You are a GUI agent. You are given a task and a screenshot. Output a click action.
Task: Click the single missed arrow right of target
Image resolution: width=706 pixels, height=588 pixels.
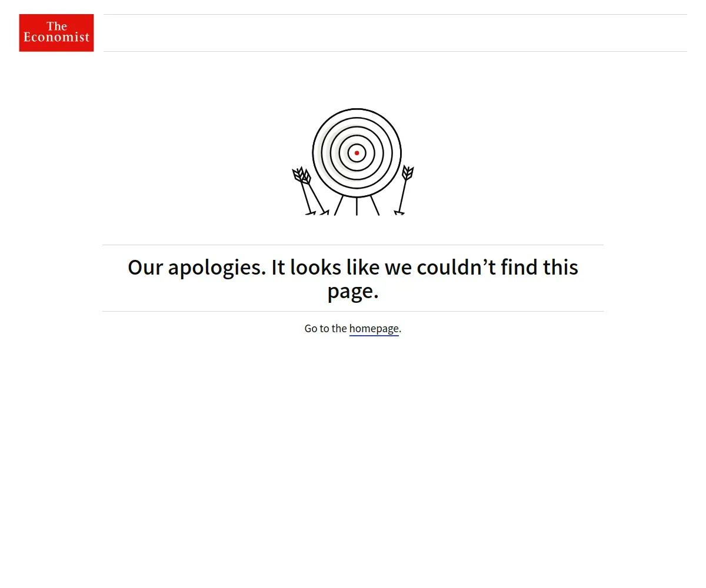pos(404,190)
